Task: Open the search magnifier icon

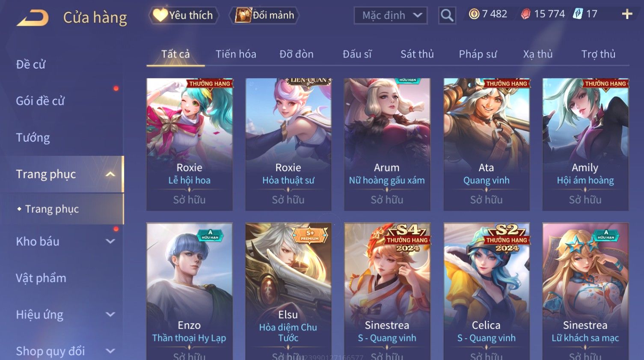Action: [x=447, y=16]
